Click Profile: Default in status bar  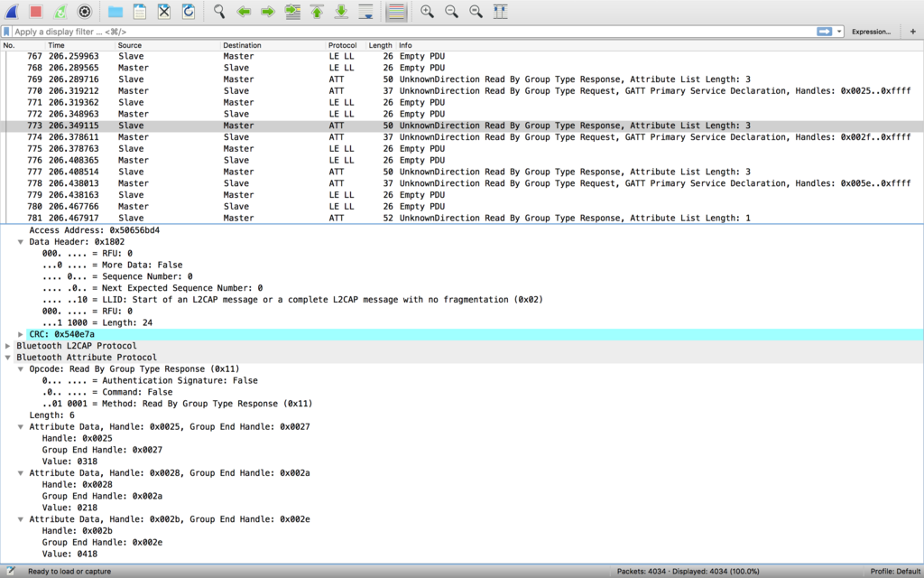(x=896, y=572)
